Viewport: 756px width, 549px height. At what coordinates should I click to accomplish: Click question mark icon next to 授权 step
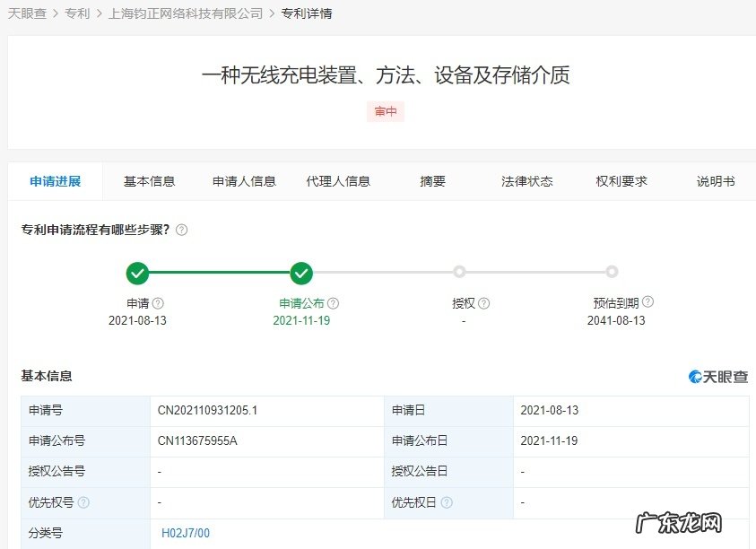483,302
